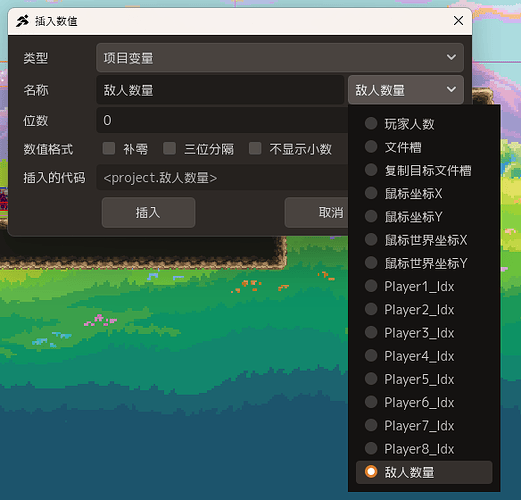This screenshot has width=521, height=500.
Task: Click the 插入的代码 field
Action: click(x=222, y=177)
